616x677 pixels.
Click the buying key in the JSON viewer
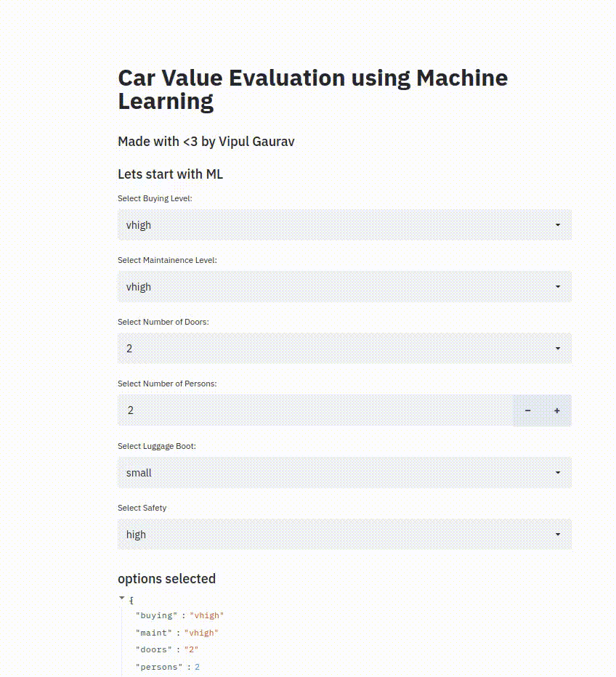pos(156,615)
